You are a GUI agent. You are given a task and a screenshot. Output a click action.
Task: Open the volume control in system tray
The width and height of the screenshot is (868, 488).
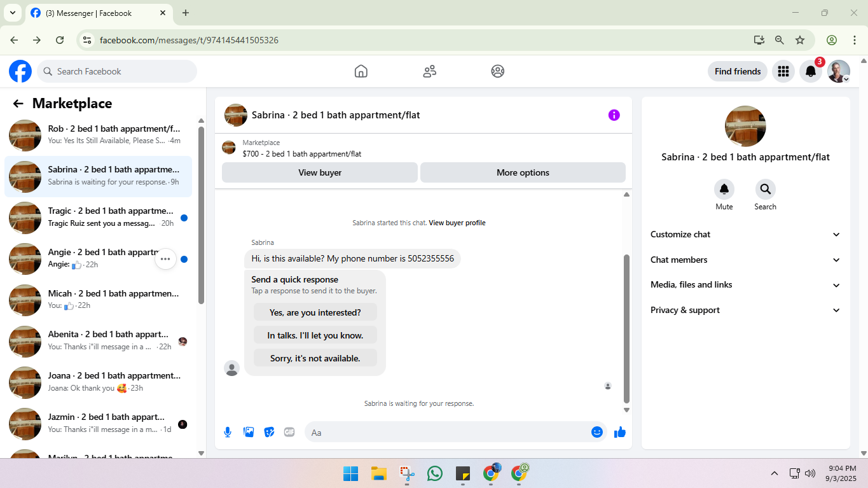point(810,473)
